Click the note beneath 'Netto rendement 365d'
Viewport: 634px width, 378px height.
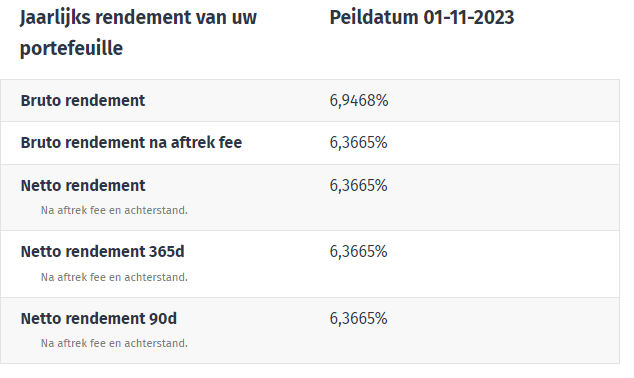tap(114, 277)
